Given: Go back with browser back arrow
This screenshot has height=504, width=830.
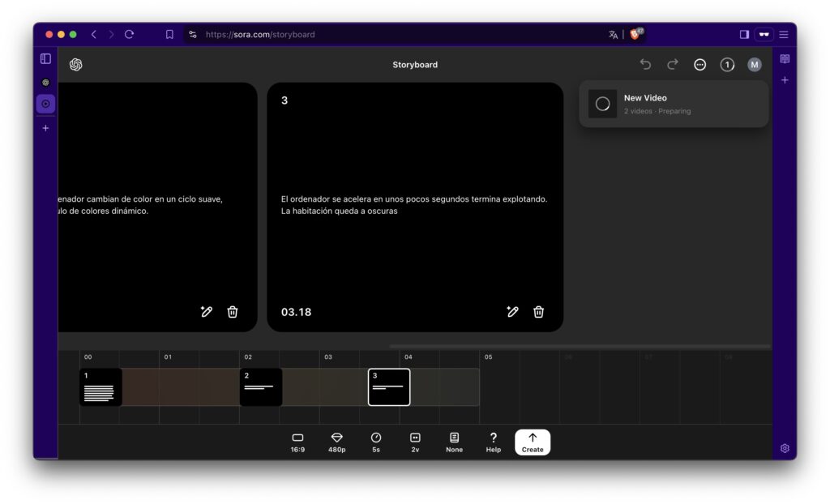Looking at the screenshot, I should tap(94, 34).
